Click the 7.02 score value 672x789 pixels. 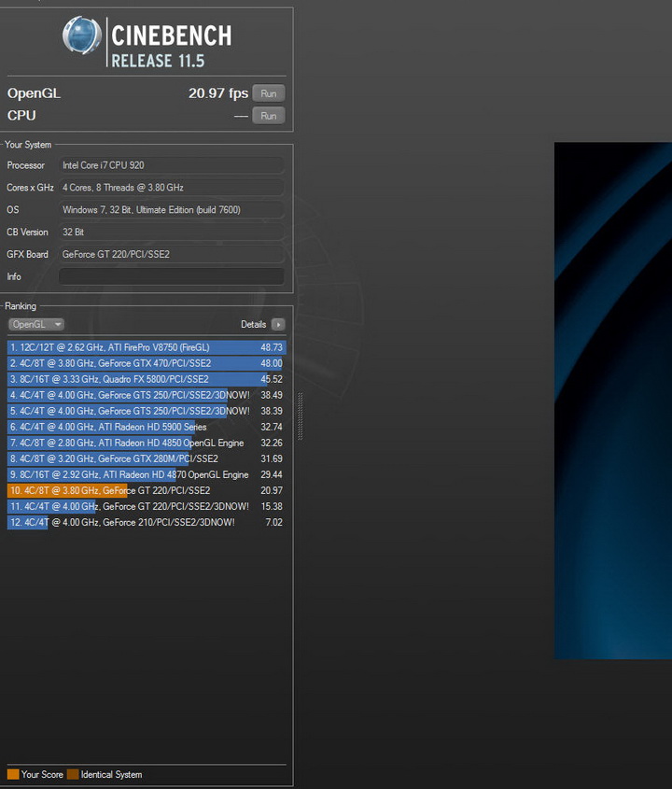point(274,522)
